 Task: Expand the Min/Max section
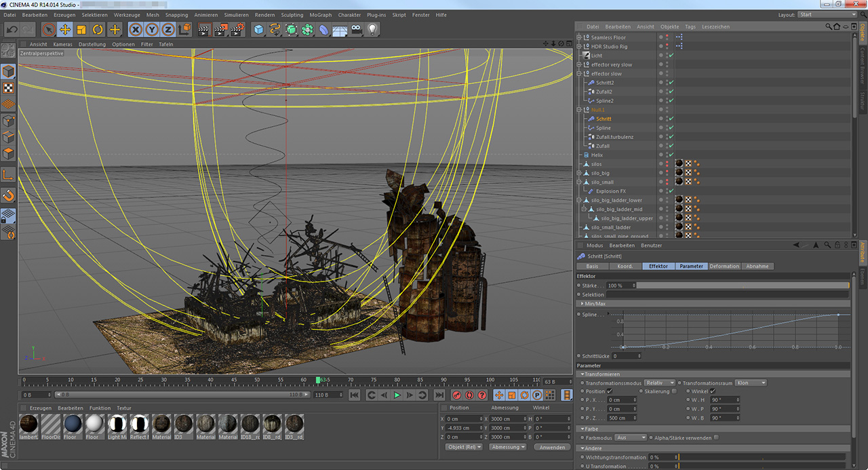point(595,303)
